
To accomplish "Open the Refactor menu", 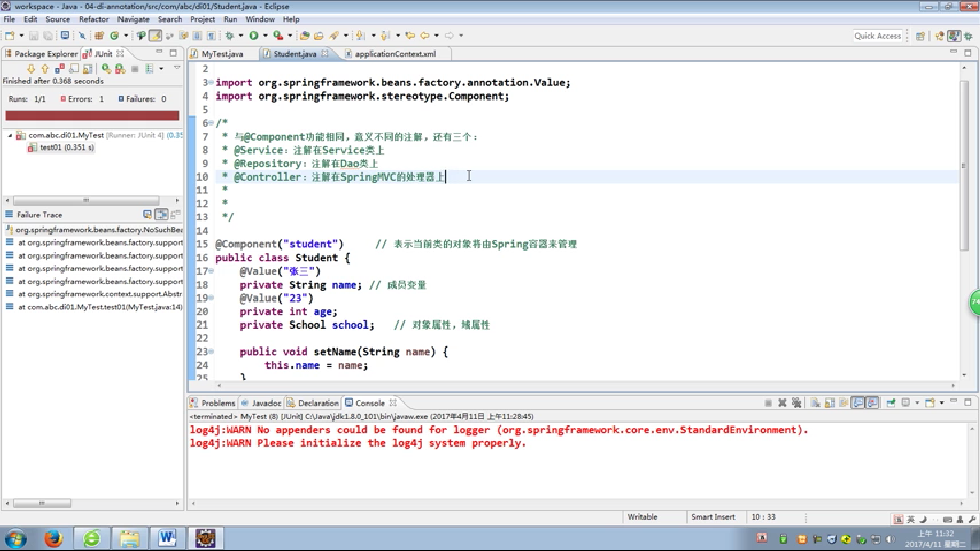I will (x=93, y=19).
